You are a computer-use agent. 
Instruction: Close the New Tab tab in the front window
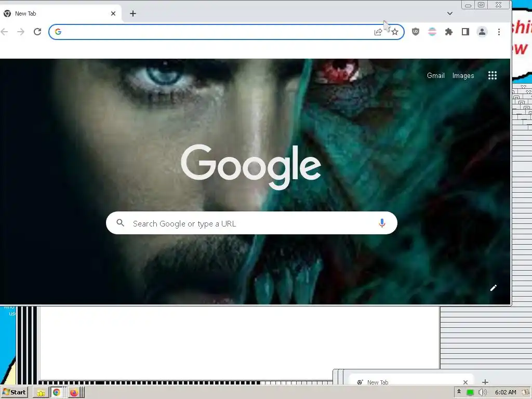tap(113, 14)
